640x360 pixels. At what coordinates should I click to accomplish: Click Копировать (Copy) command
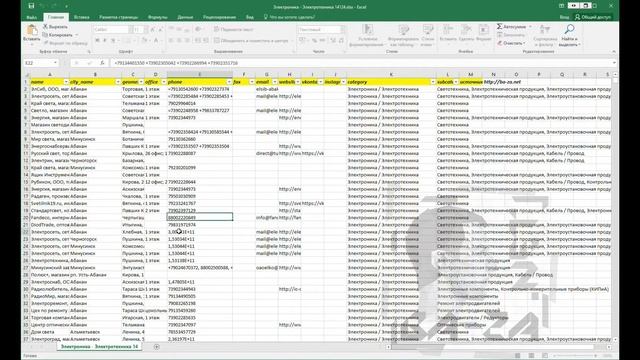(58, 35)
